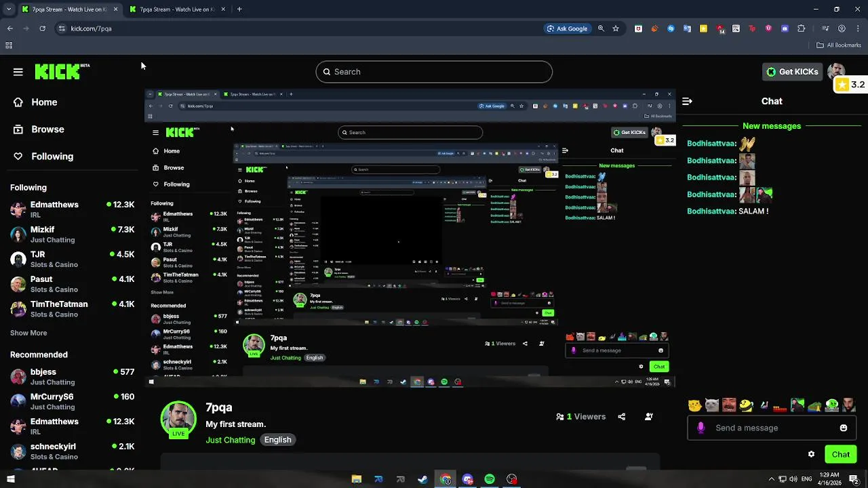Image resolution: width=868 pixels, height=488 pixels.
Task: Click Get KICKs button
Action: tap(792, 72)
